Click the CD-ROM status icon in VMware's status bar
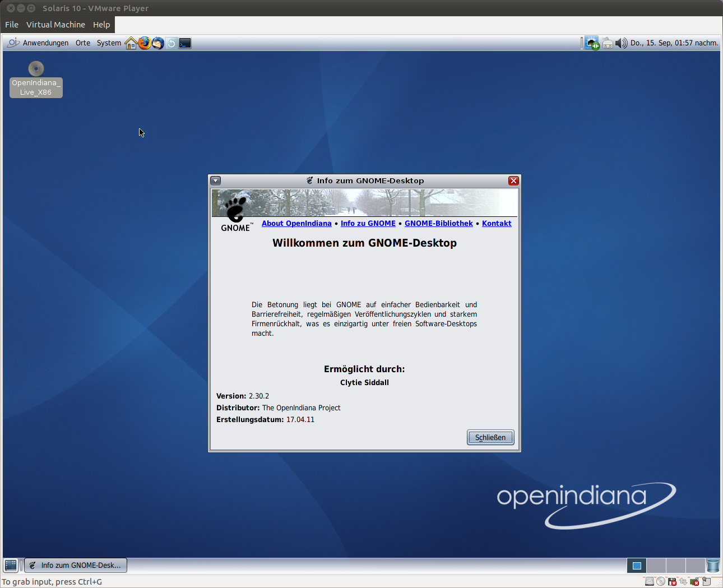This screenshot has height=588, width=723. (660, 582)
